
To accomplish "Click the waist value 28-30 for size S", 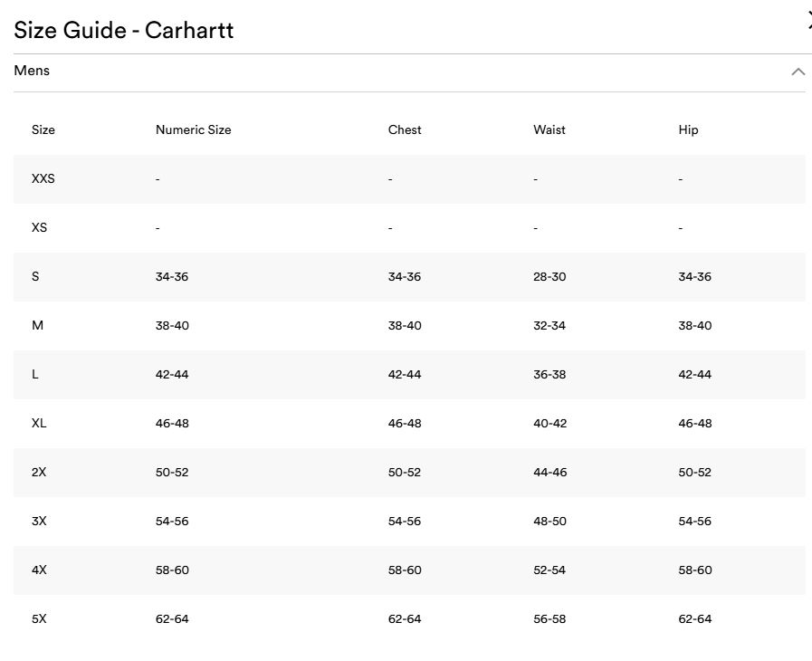I will tap(549, 276).
